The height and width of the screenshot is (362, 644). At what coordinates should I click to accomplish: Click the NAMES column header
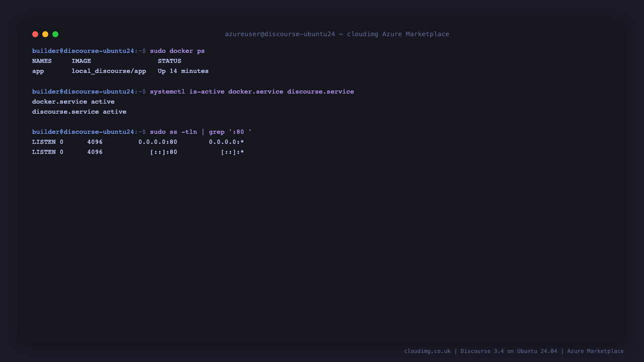pos(42,61)
